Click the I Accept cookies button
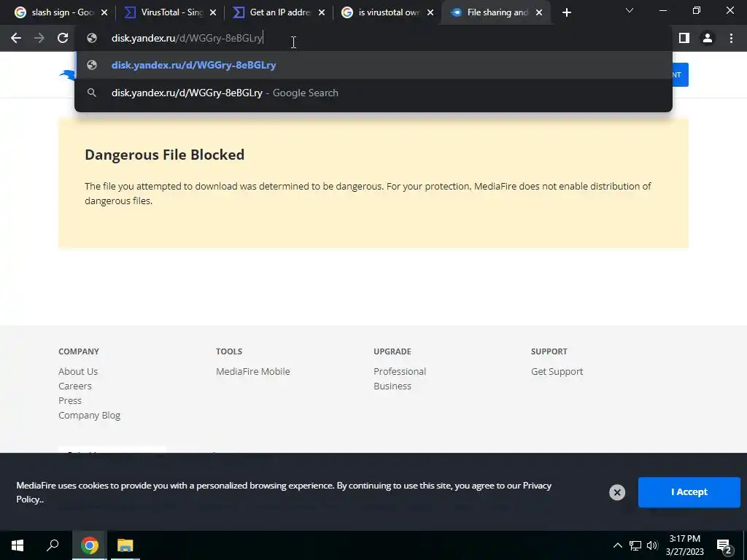This screenshot has width=747, height=560. pyautogui.click(x=689, y=492)
